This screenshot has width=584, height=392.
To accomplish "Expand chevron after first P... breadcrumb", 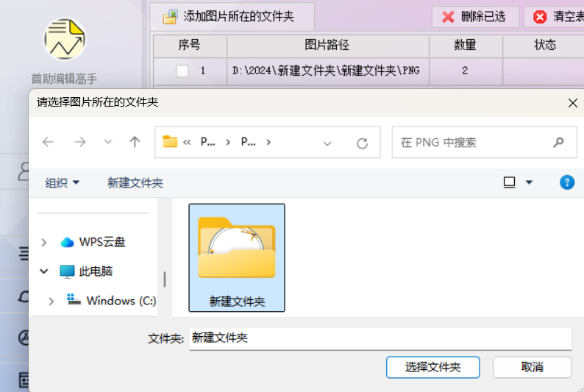I will pos(228,142).
